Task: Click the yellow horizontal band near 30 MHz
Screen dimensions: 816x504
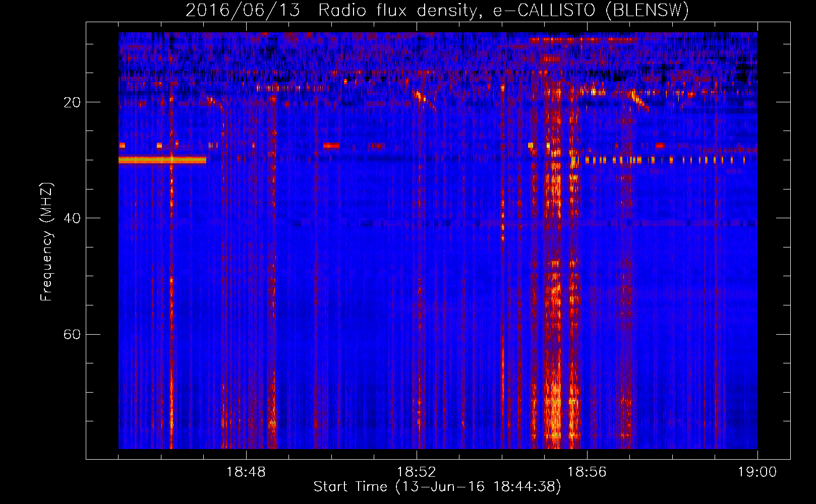Action: click(162, 160)
